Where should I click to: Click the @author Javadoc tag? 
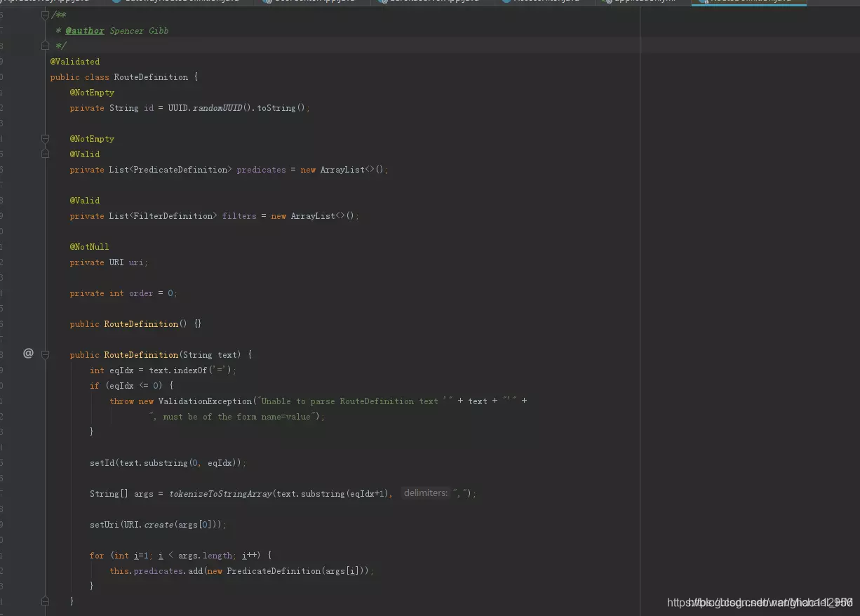[85, 31]
